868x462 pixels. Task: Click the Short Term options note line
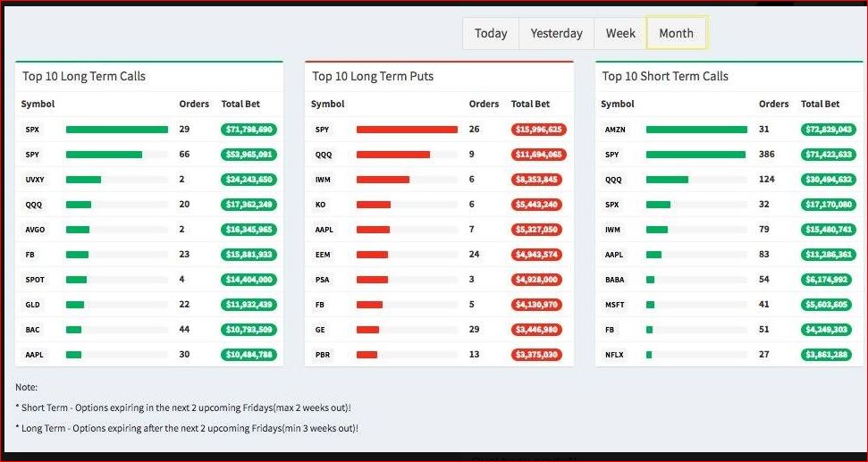183,407
